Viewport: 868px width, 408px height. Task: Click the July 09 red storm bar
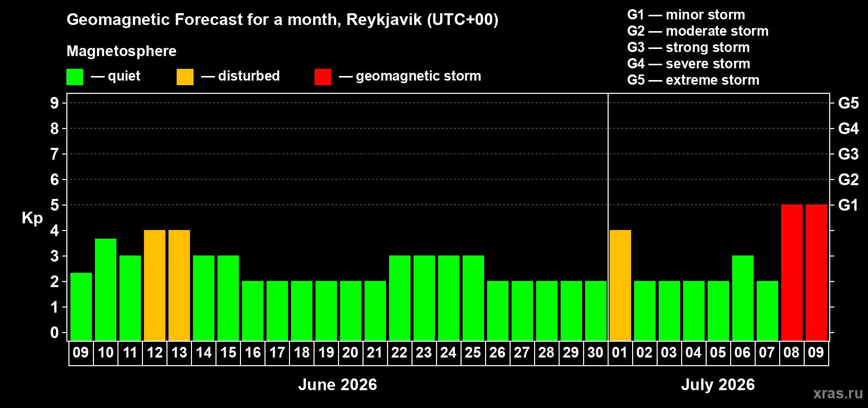816,272
